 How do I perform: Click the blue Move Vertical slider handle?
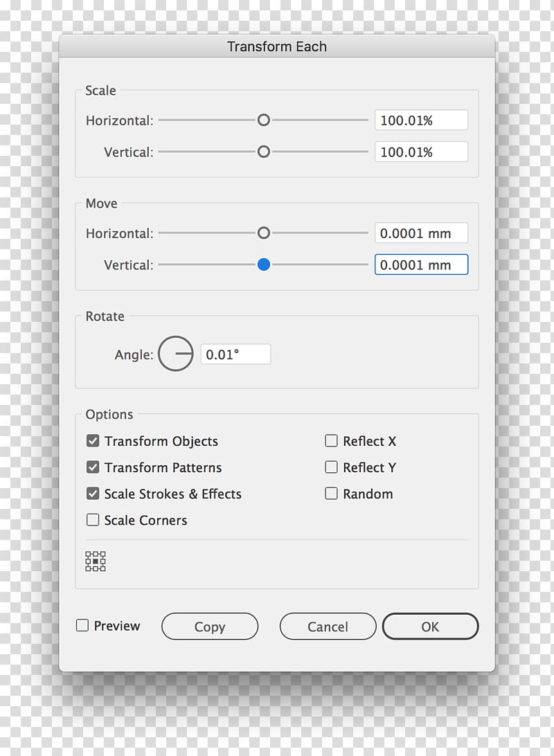click(264, 264)
